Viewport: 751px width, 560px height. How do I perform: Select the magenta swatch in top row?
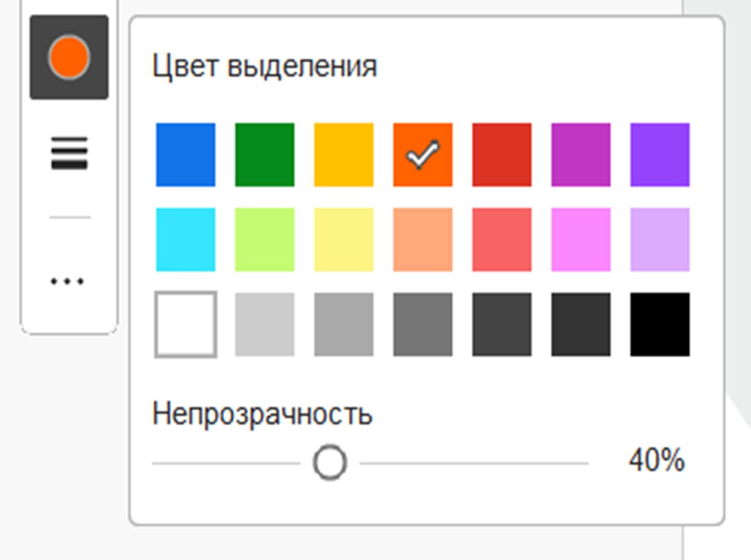pos(581,154)
